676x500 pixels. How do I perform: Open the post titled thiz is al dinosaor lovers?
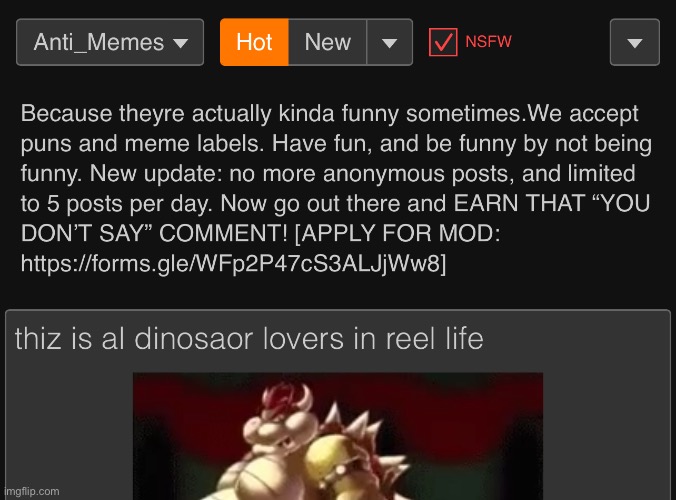pos(249,339)
